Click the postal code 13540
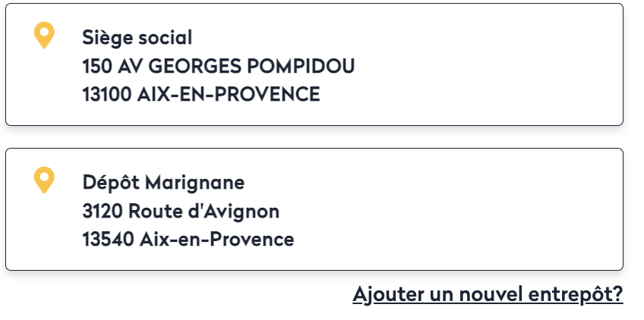 click(108, 240)
